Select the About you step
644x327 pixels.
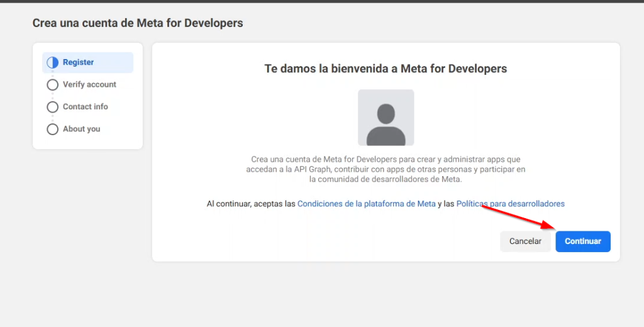pyautogui.click(x=74, y=129)
